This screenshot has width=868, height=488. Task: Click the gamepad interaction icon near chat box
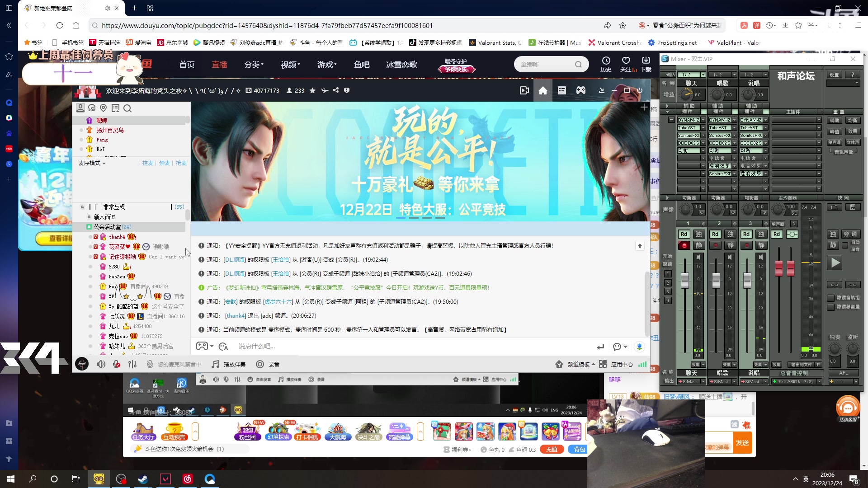pyautogui.click(x=203, y=346)
